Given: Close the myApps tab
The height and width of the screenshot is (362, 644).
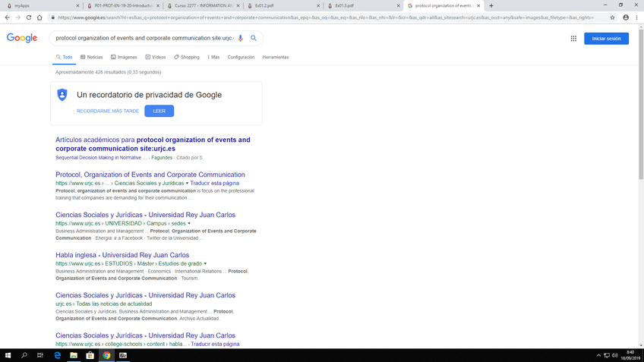Looking at the screenshot, I should pyautogui.click(x=77, y=6).
